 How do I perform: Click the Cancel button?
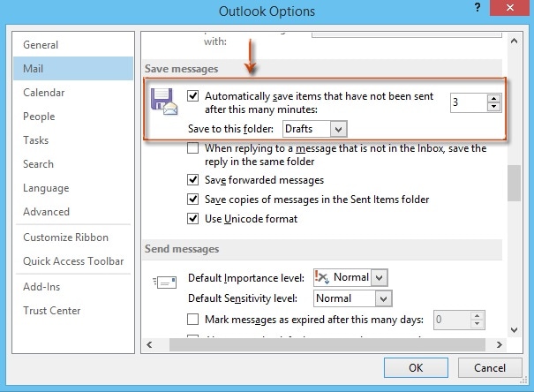(x=490, y=368)
